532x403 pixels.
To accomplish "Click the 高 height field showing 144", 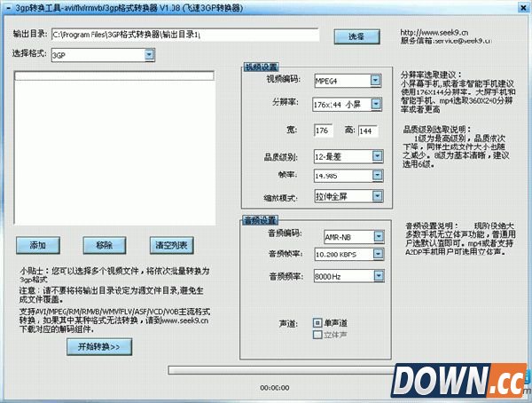I will 368,130.
